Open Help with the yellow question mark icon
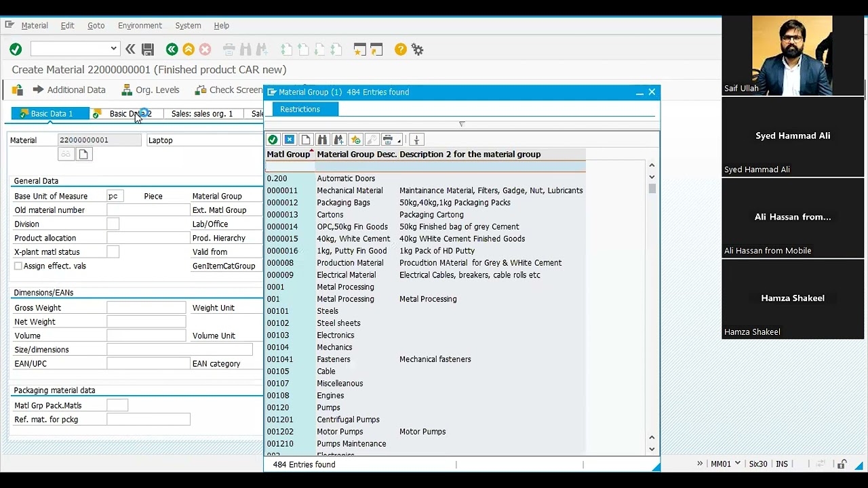 (x=401, y=49)
